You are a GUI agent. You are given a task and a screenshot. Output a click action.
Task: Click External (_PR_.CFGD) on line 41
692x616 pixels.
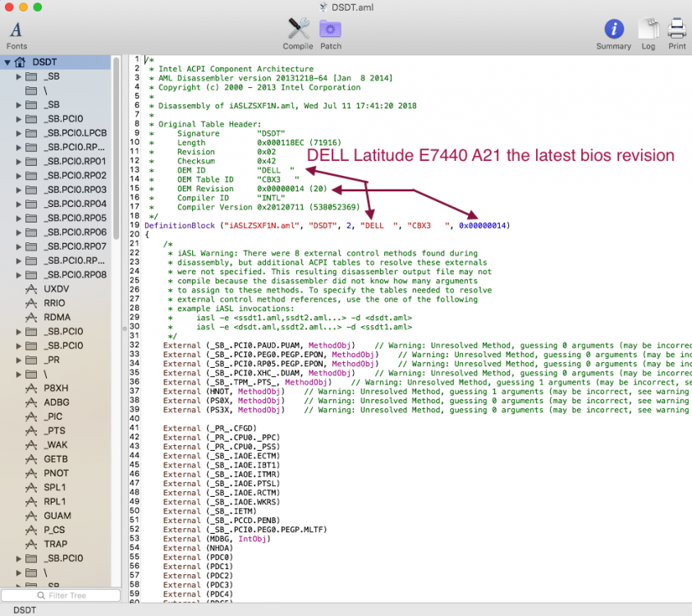tap(209, 429)
